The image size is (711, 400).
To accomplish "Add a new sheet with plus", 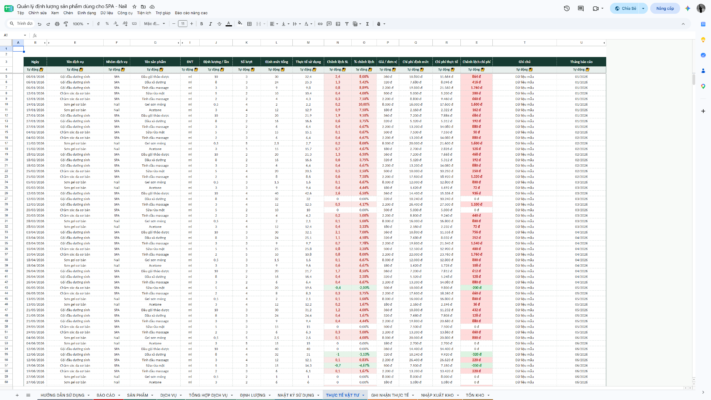I will tap(17, 395).
